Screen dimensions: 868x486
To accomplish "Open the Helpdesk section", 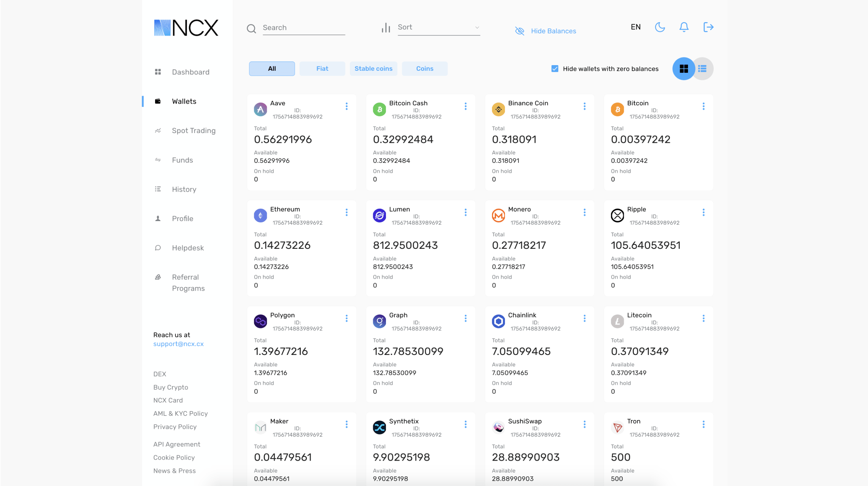I will [188, 248].
